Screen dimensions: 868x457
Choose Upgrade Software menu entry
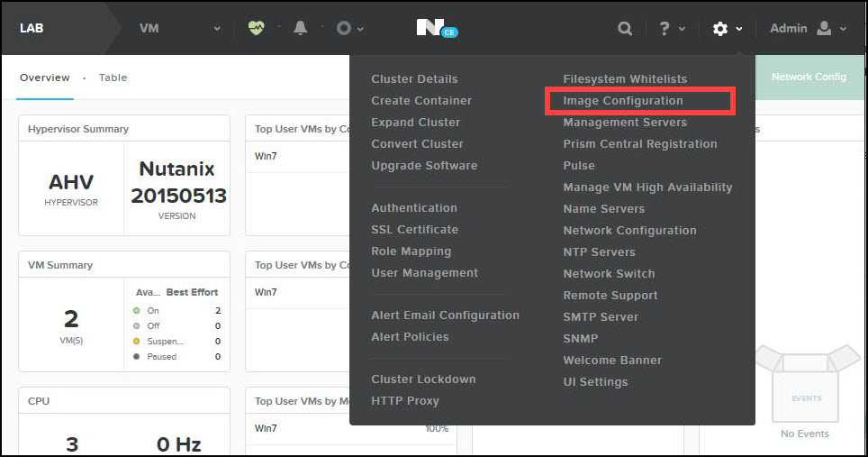(424, 166)
